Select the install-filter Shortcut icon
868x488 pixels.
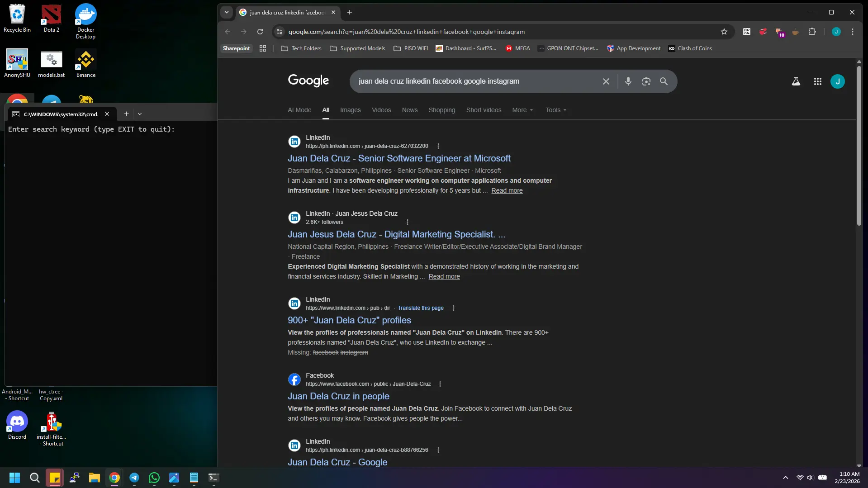pos(52,429)
